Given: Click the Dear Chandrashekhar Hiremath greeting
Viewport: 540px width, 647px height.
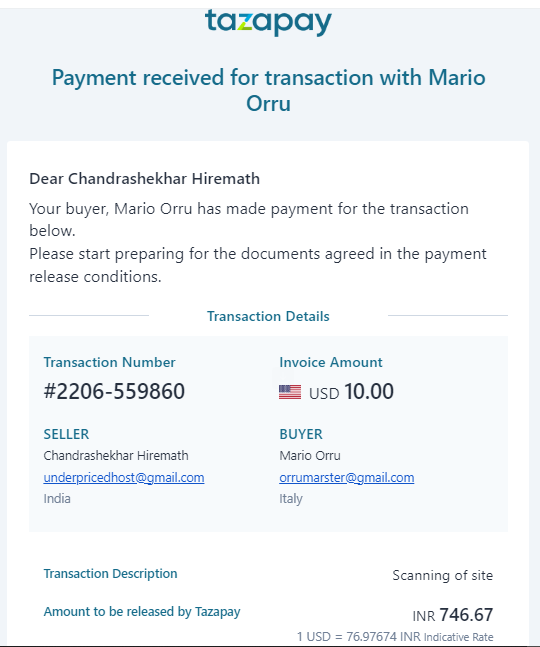Looking at the screenshot, I should tap(144, 179).
